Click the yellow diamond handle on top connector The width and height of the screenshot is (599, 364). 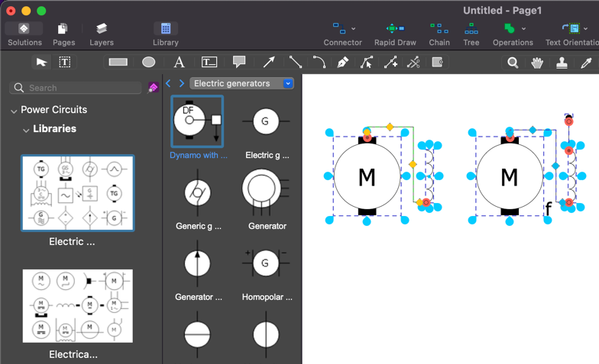390,127
